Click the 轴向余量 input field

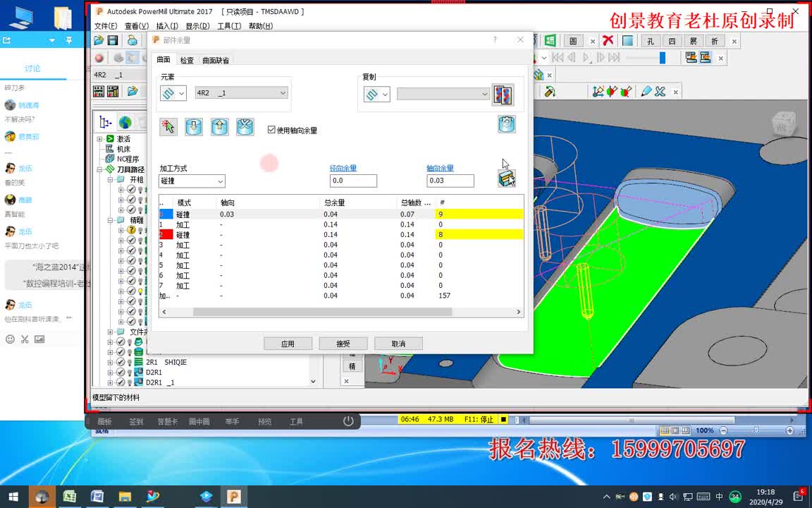[x=450, y=181]
